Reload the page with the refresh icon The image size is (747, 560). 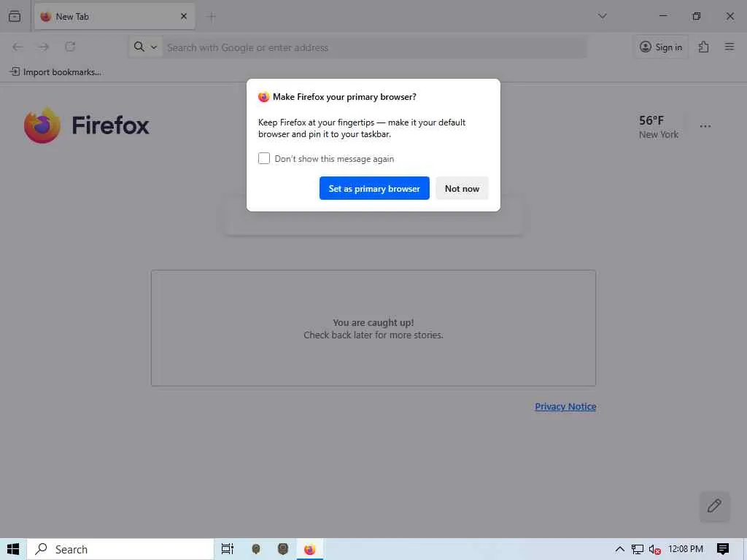[70, 47]
